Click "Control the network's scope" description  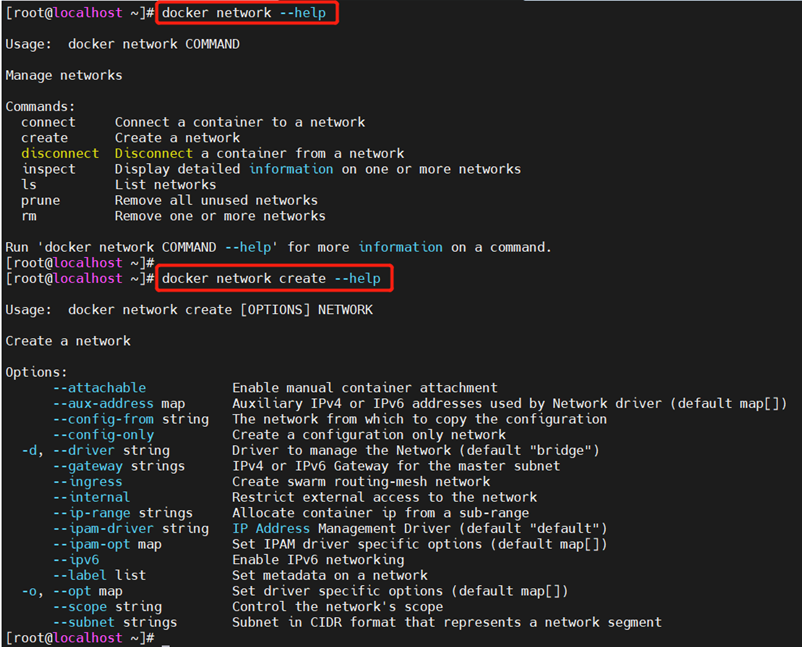[x=338, y=607]
